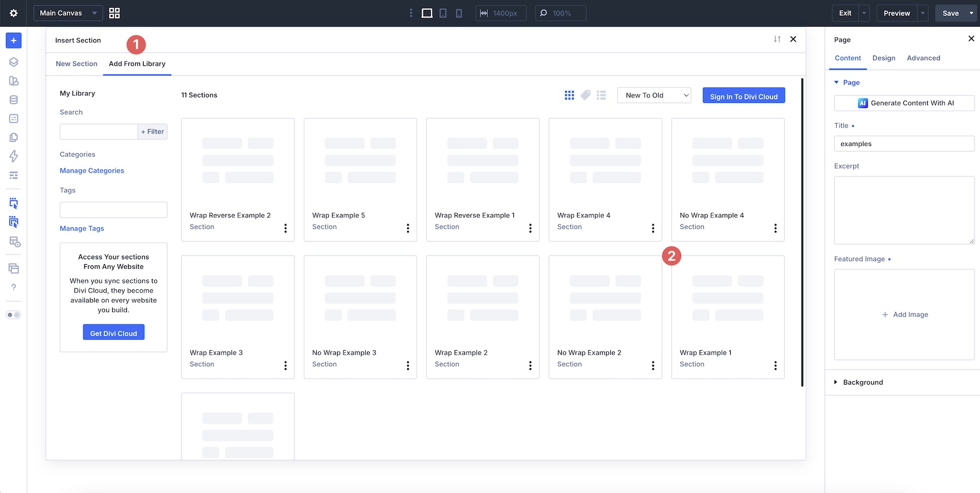The height and width of the screenshot is (493, 980).
Task: Click the library modal vertical scrollbar
Action: (x=802, y=233)
